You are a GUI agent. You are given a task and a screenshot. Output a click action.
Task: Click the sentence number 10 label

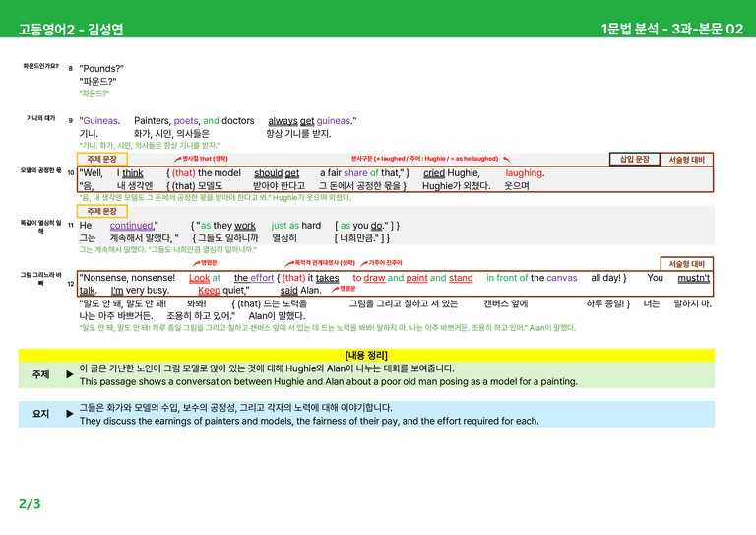click(71, 172)
